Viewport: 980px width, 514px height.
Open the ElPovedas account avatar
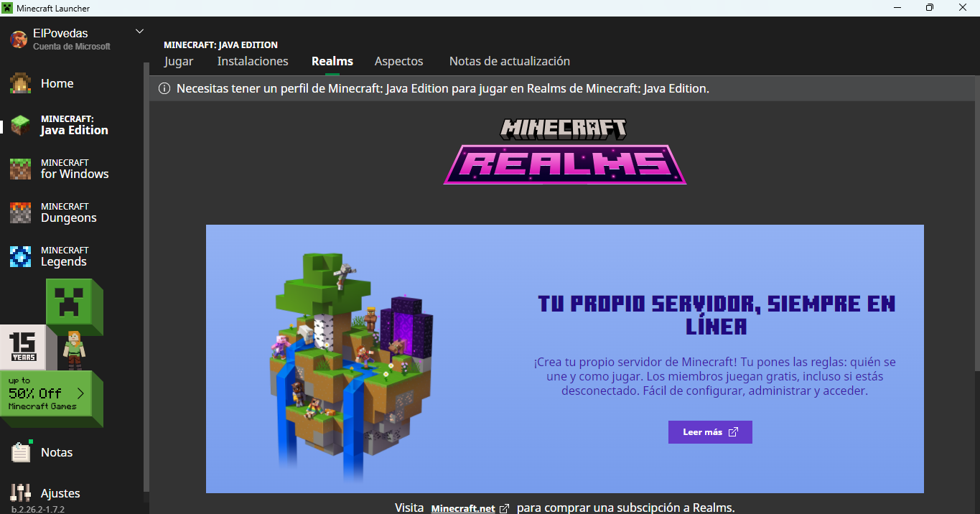point(19,39)
